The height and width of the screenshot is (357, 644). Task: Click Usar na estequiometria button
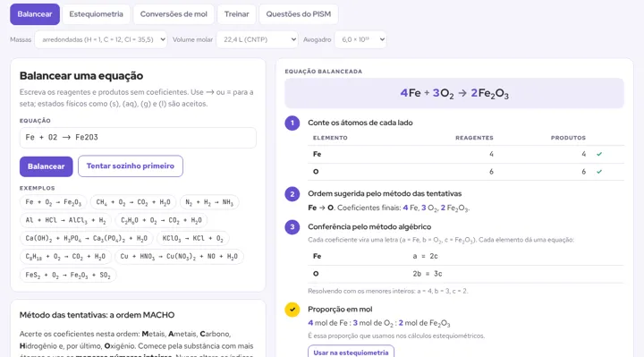(351, 352)
